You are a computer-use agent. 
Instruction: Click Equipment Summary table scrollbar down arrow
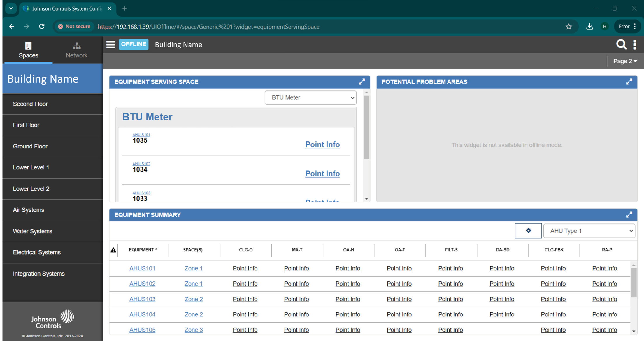[x=634, y=331]
